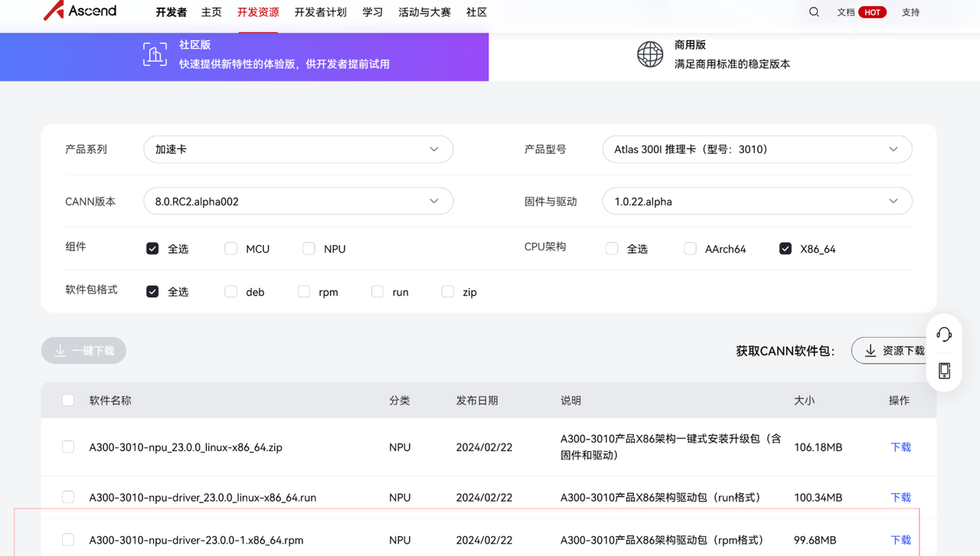The height and width of the screenshot is (556, 980).
Task: Check the MCU component checkbox
Action: 230,249
